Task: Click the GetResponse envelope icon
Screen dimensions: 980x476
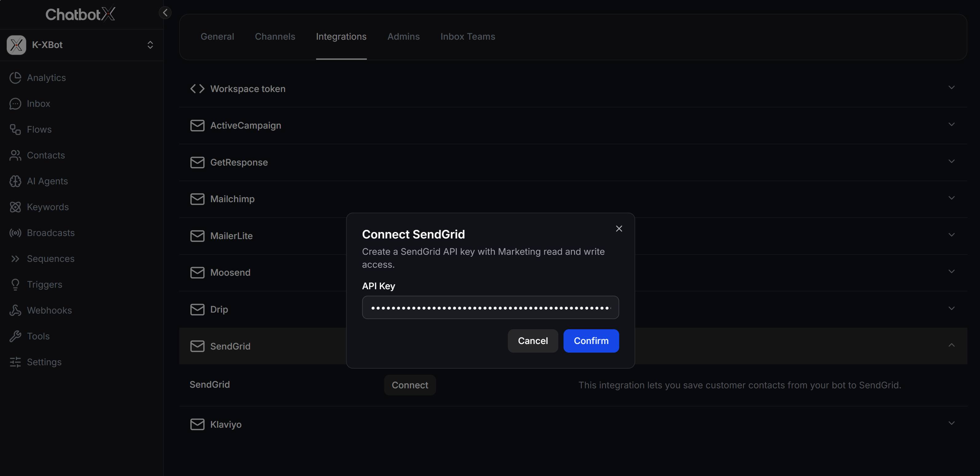Action: point(197,162)
